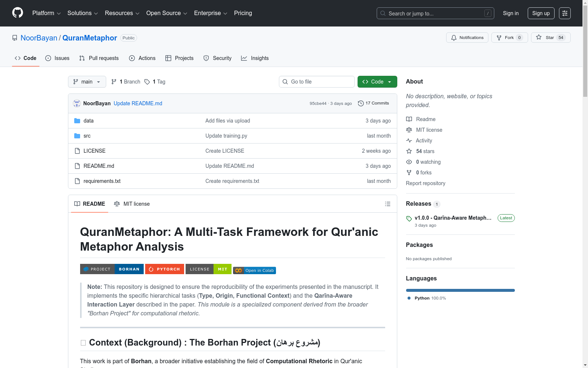The width and height of the screenshot is (588, 368).
Task: Switch to the MIT license tab in README panel
Action: (x=132, y=204)
